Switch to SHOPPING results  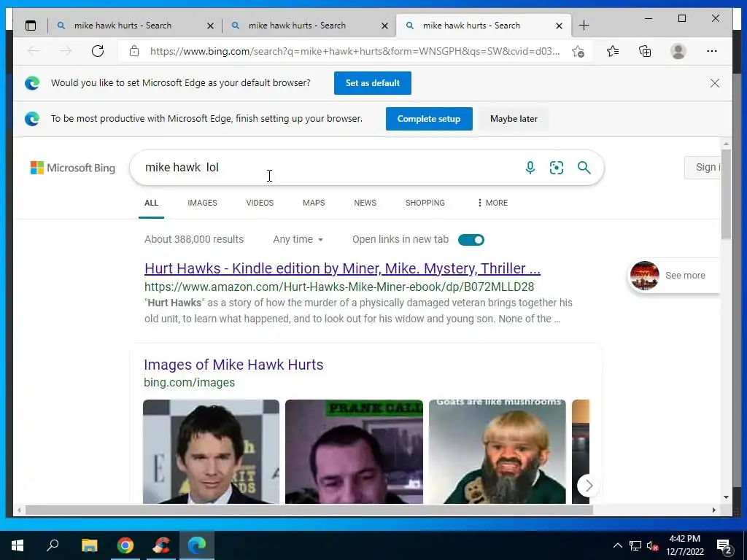click(425, 203)
